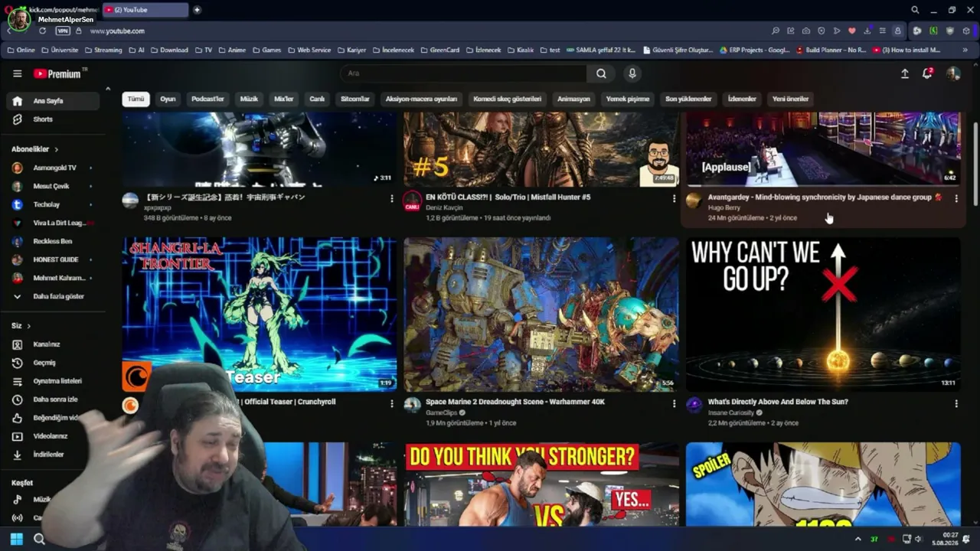Focus the YouTube Ara search field

(x=463, y=73)
